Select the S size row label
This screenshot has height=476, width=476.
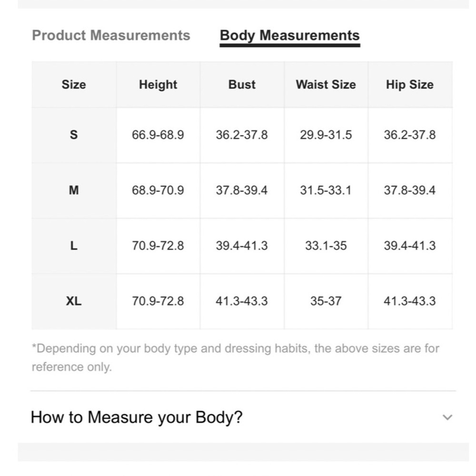point(74,135)
